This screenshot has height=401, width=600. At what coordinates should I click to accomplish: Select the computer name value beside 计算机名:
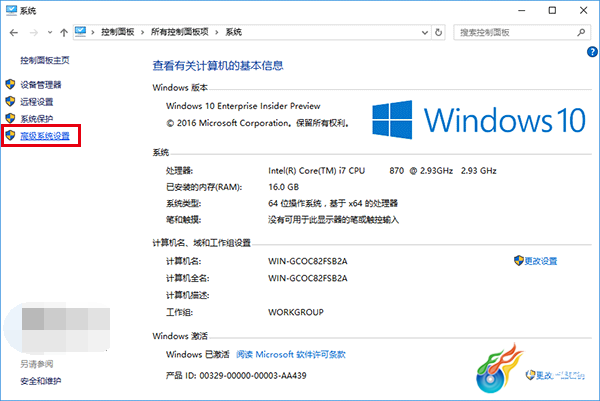pos(308,261)
